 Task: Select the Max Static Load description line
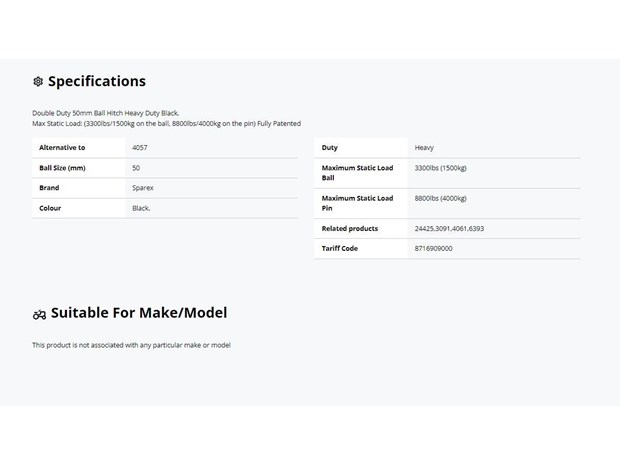coord(166,124)
